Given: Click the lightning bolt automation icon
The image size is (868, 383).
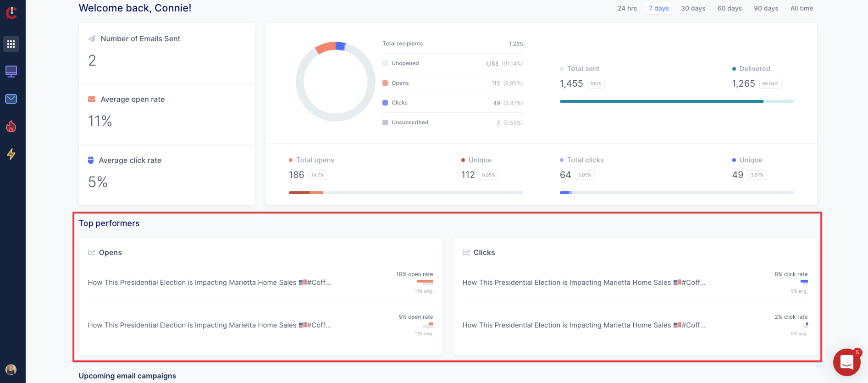Looking at the screenshot, I should [x=11, y=154].
